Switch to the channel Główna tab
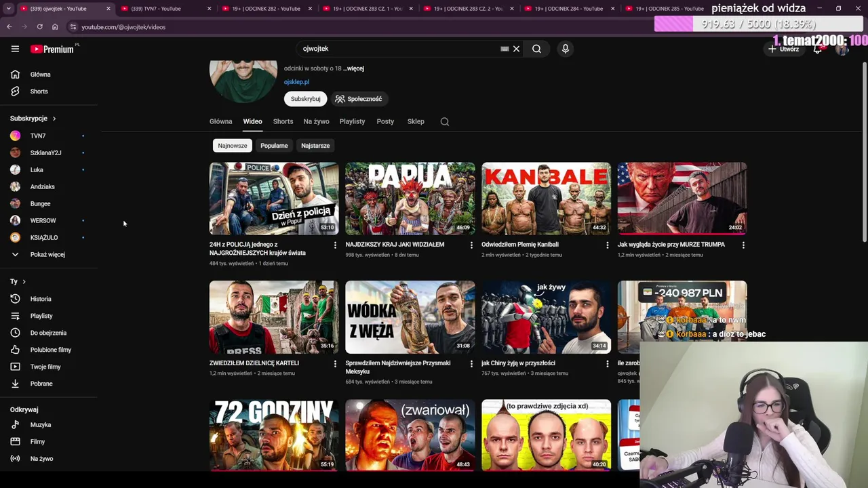Image resolution: width=868 pixels, height=488 pixels. coord(220,121)
